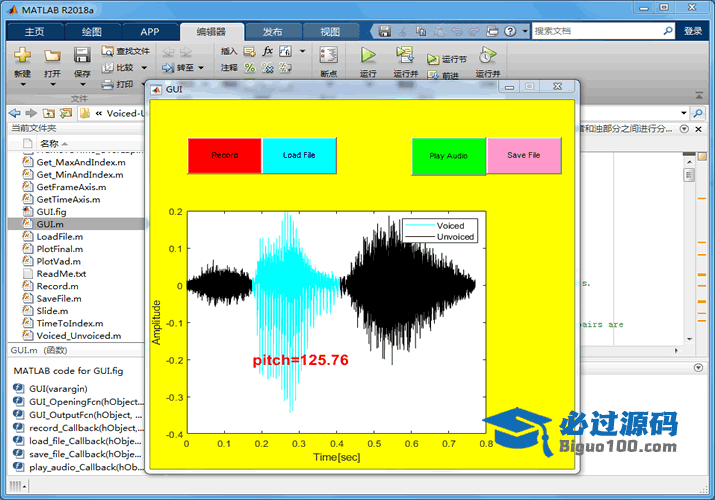Click the up one level folder icon
Screen dimensions: 715x500
[x=48, y=113]
